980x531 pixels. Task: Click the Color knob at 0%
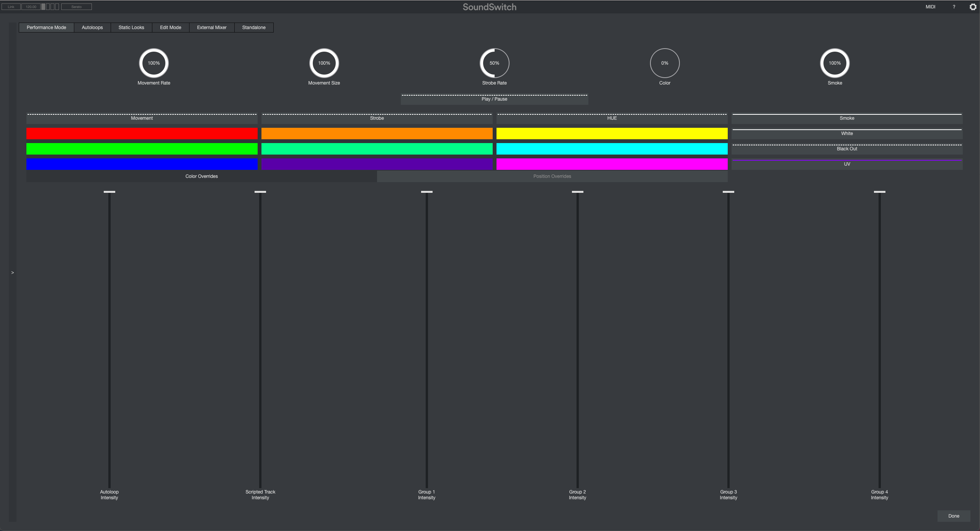click(665, 63)
